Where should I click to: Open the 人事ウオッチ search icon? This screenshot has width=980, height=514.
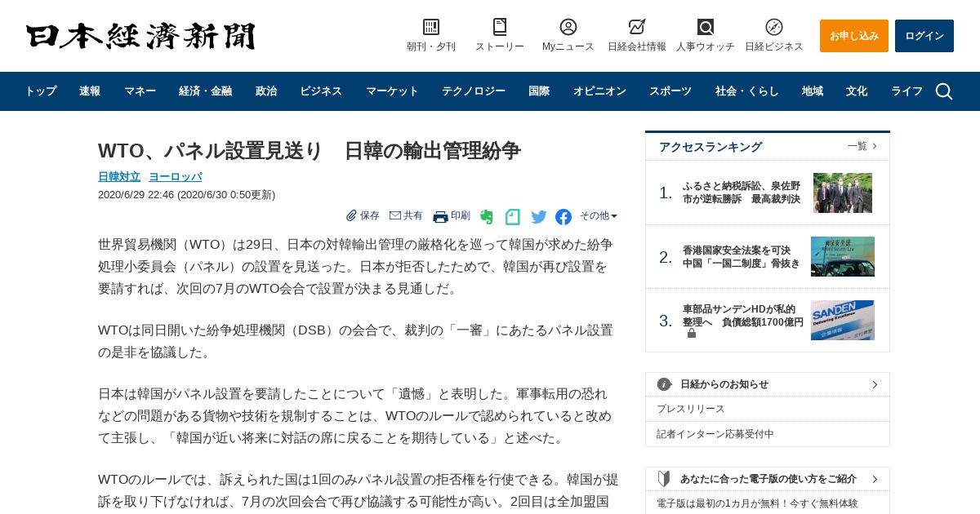click(706, 27)
